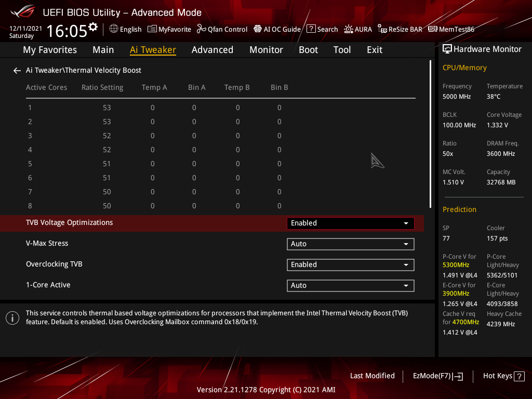
Task: Click the ReSize BAR icon
Action: pos(382,29)
